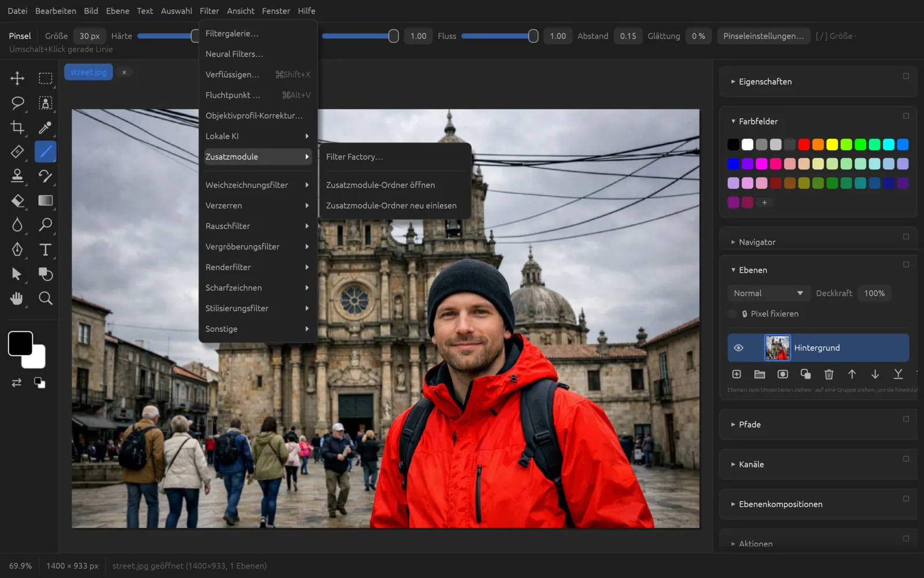The width and height of the screenshot is (924, 578).
Task: Open the Normal blend mode dropdown
Action: point(768,293)
